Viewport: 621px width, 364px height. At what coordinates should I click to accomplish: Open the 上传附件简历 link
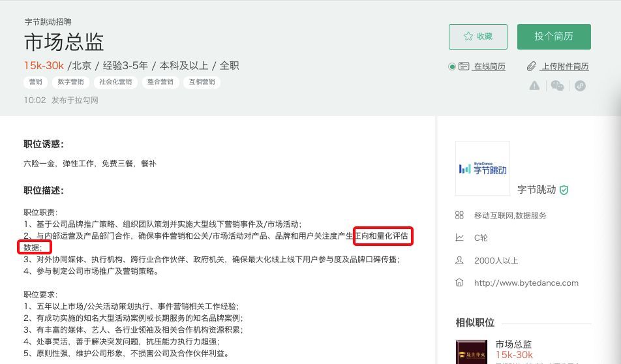click(x=565, y=66)
